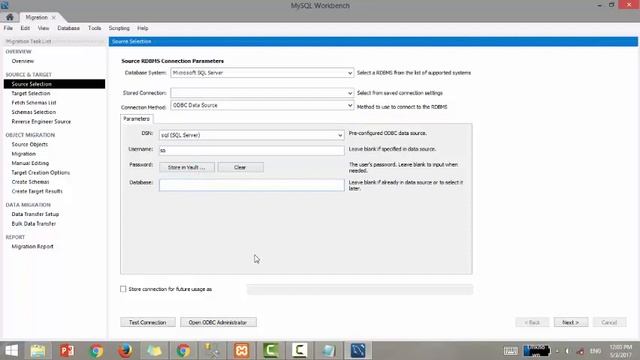This screenshot has height=360, width=640.
Task: Open File Explorer from the taskbar
Action: click(38, 351)
